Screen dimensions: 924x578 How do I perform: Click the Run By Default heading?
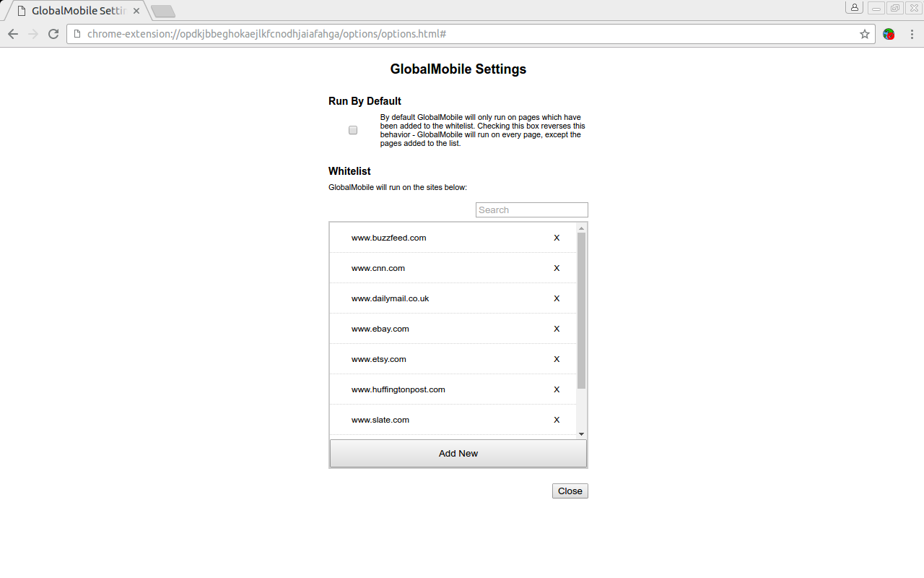(365, 101)
